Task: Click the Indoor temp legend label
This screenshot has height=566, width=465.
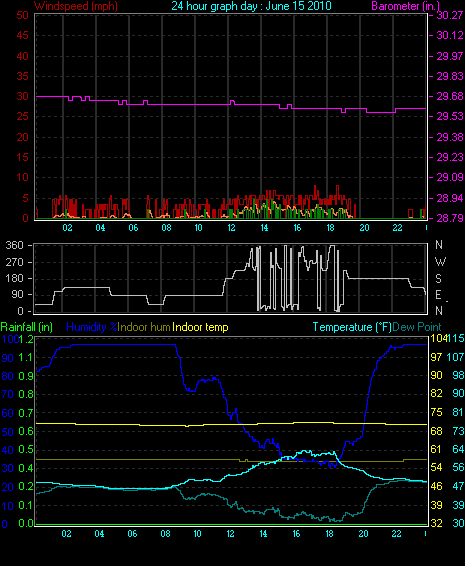Action: click(x=200, y=327)
